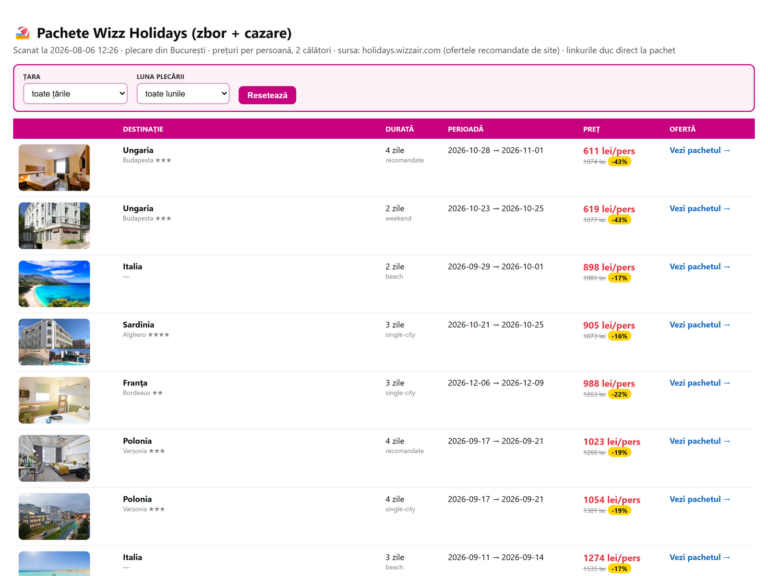Click the Resetează button
The height and width of the screenshot is (576, 768).
tap(267, 95)
